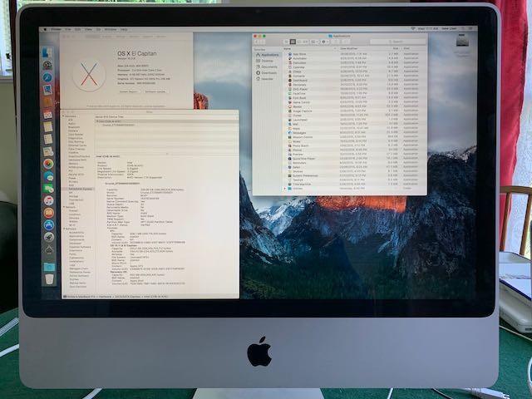Screen dimensions: 532x399
Task: Select Documents in the Finder sidebar
Action: [271, 66]
